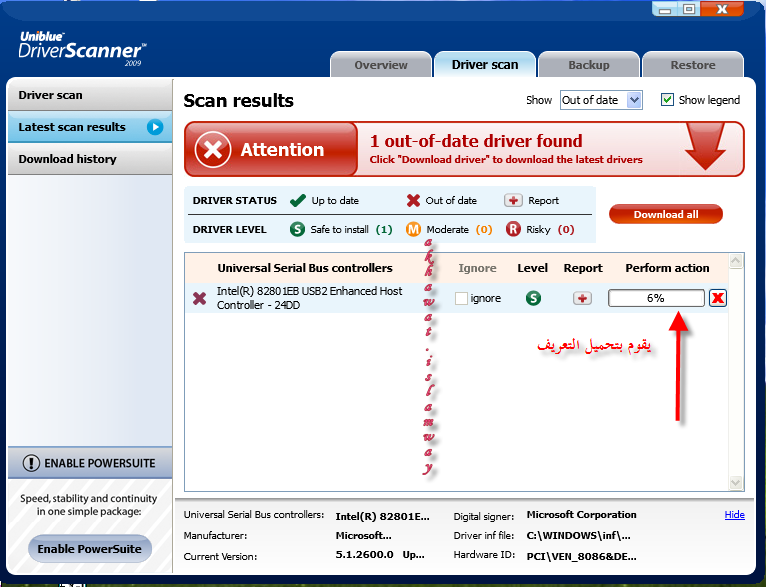Click the Moderate count (0)
This screenshot has width=766, height=587.
click(484, 230)
